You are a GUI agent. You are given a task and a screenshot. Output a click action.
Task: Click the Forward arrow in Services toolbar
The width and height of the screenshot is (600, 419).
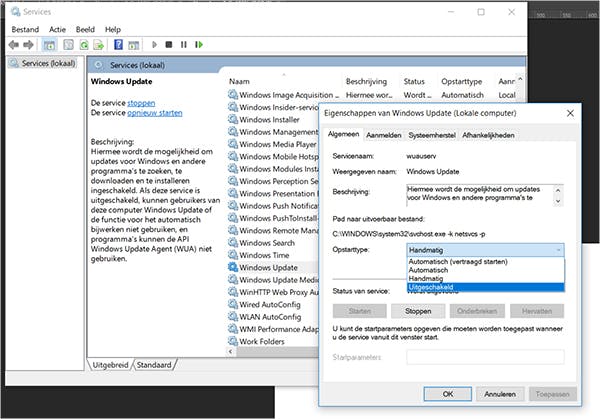tap(28, 45)
